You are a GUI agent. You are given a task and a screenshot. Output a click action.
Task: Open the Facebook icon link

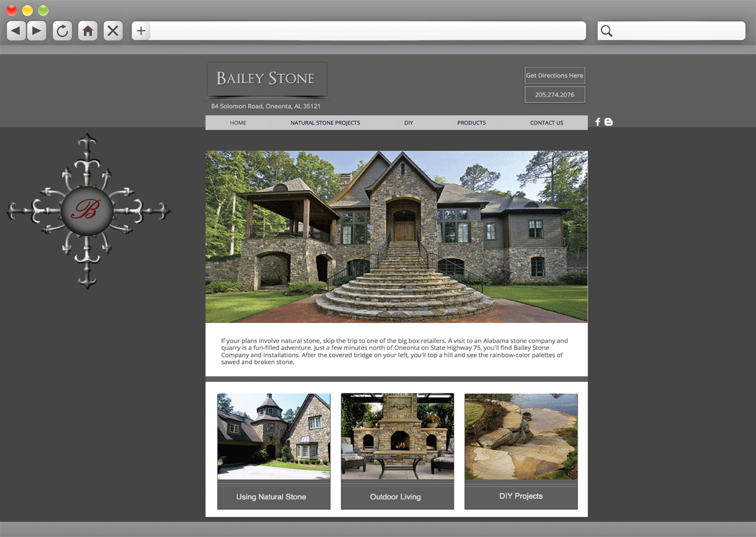(x=598, y=122)
